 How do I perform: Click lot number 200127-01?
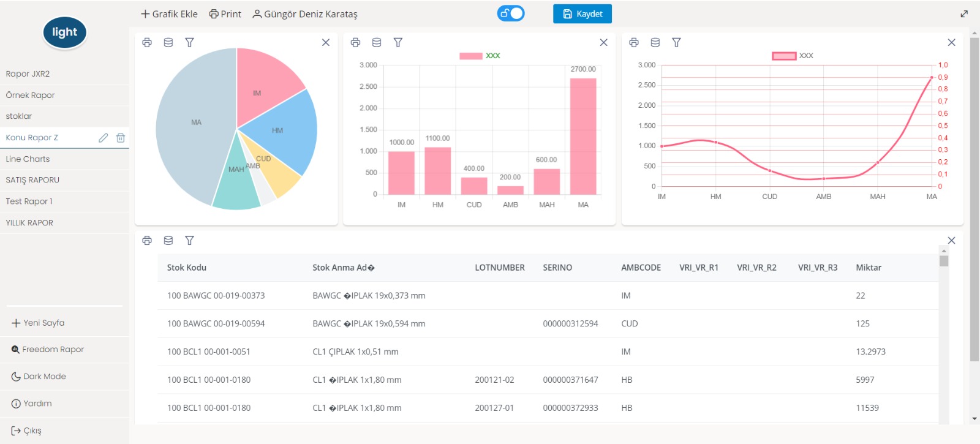point(494,408)
